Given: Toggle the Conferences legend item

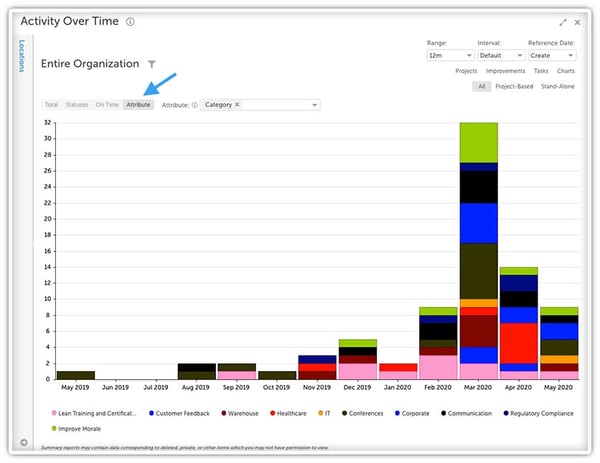Looking at the screenshot, I should [x=362, y=413].
